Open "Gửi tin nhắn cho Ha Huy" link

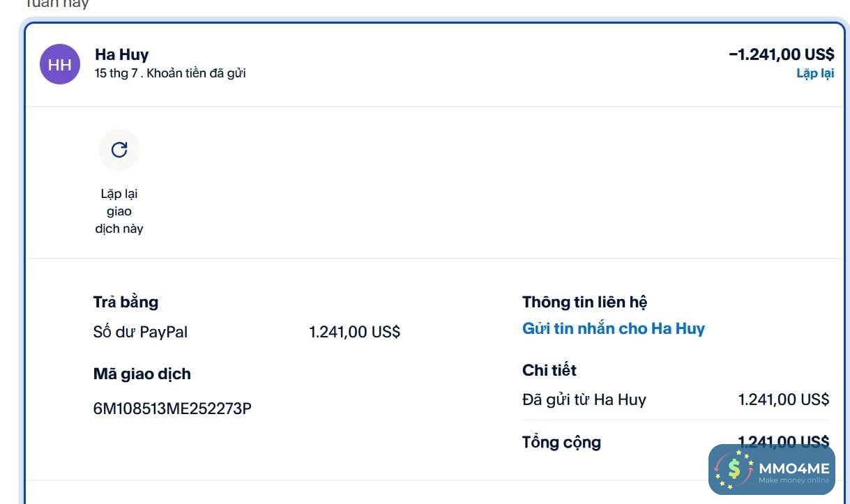[x=613, y=328]
